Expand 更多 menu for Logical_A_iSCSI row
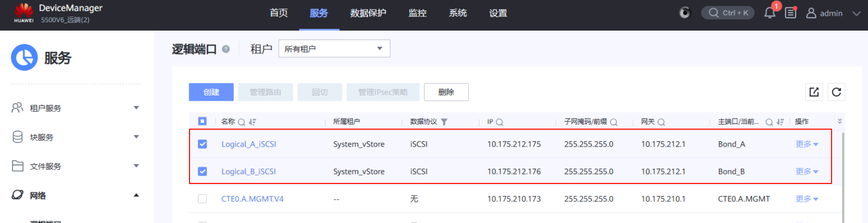 point(806,144)
